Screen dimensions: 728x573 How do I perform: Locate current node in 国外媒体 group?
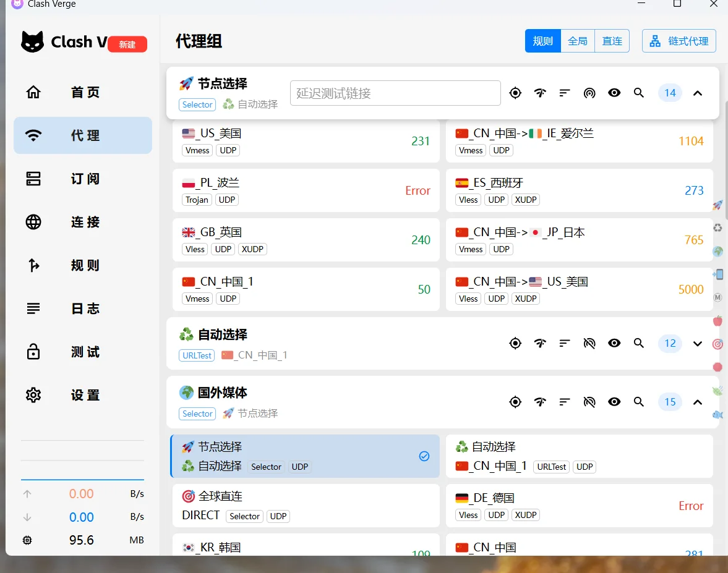(515, 402)
